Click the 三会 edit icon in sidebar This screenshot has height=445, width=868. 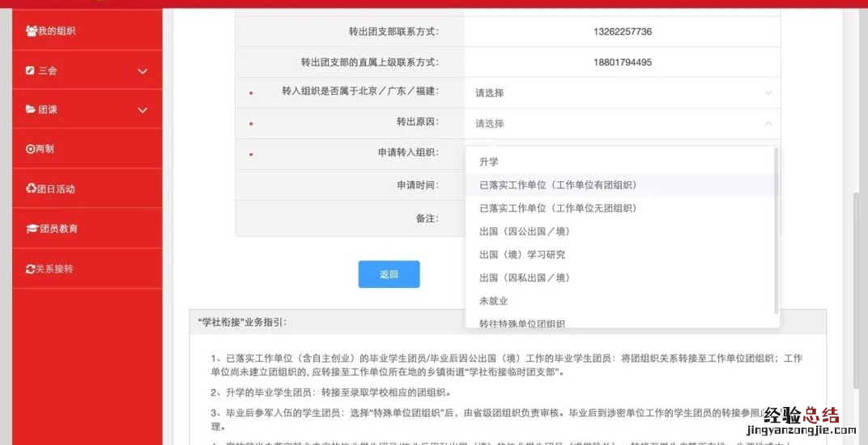point(31,71)
